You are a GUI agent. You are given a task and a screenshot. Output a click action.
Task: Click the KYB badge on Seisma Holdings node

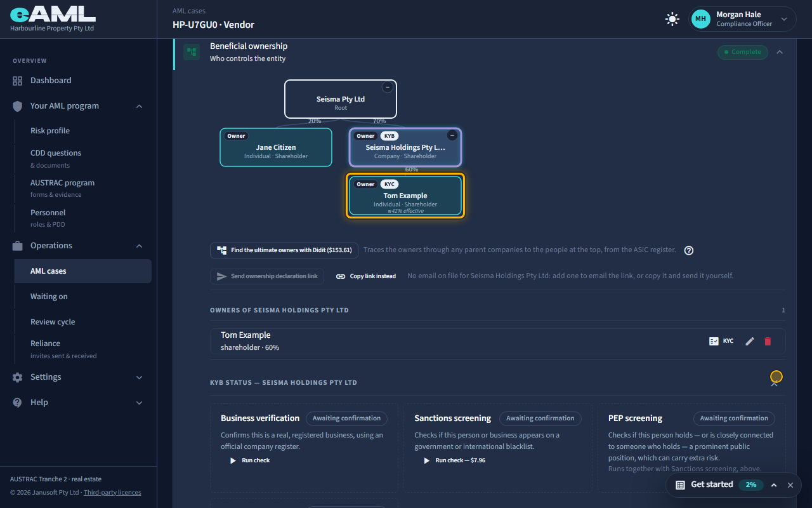(x=390, y=136)
